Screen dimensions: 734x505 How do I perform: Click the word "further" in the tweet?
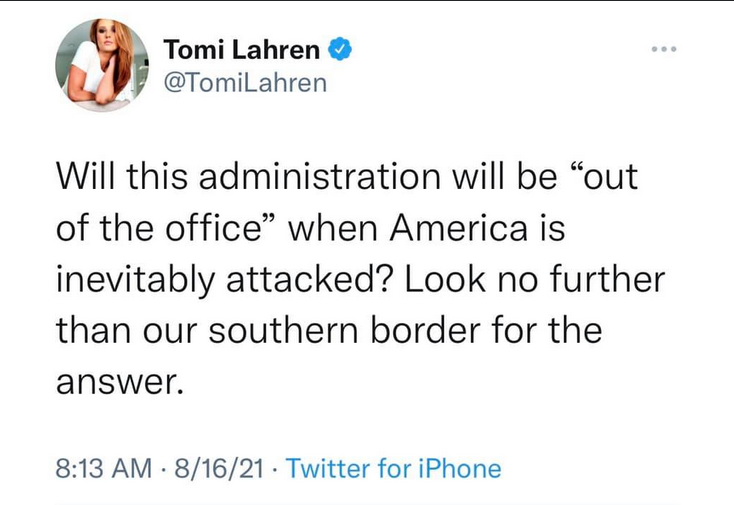(x=611, y=280)
